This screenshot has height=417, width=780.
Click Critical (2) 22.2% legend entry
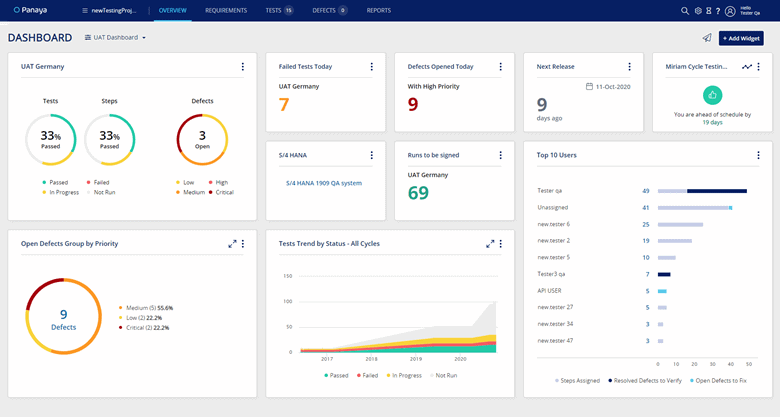(x=144, y=328)
